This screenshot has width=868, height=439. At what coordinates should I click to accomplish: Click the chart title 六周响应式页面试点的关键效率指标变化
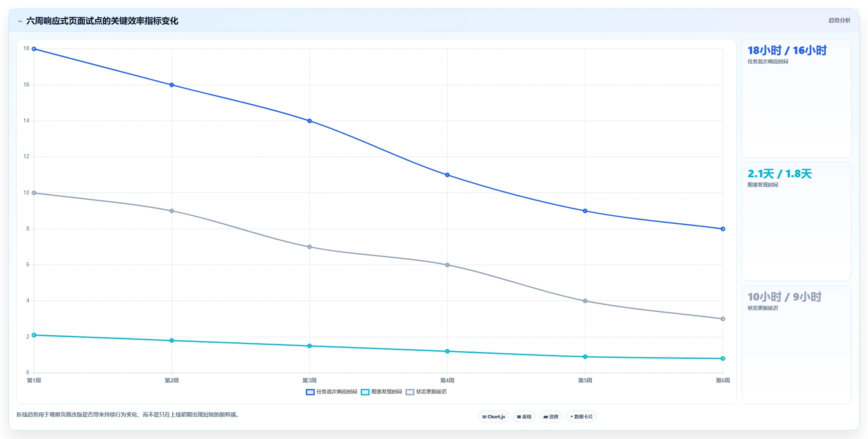[102, 21]
